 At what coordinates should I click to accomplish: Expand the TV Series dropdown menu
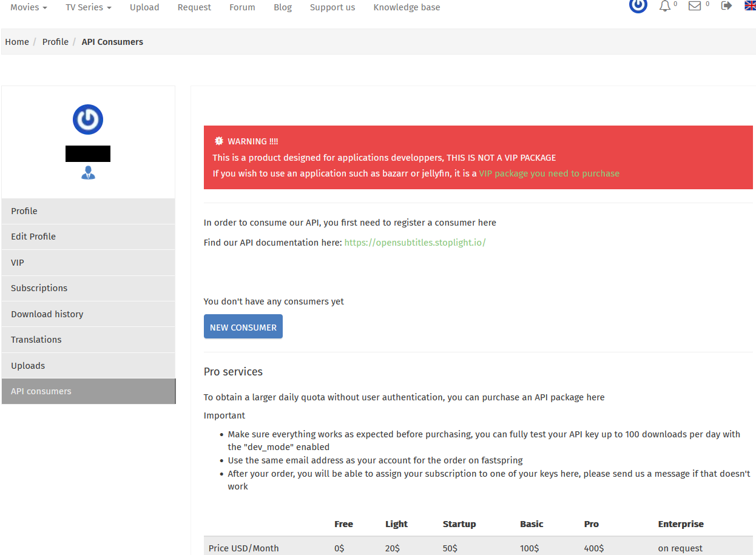(88, 7)
